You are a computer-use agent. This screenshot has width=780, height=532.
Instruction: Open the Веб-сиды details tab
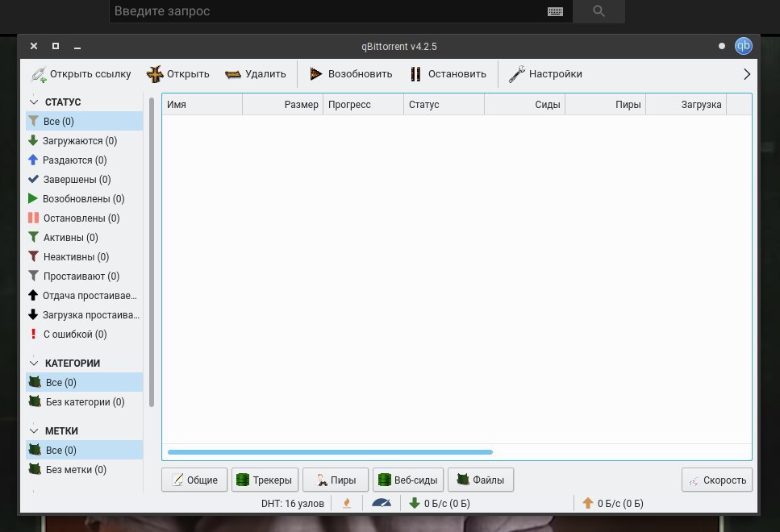408,480
